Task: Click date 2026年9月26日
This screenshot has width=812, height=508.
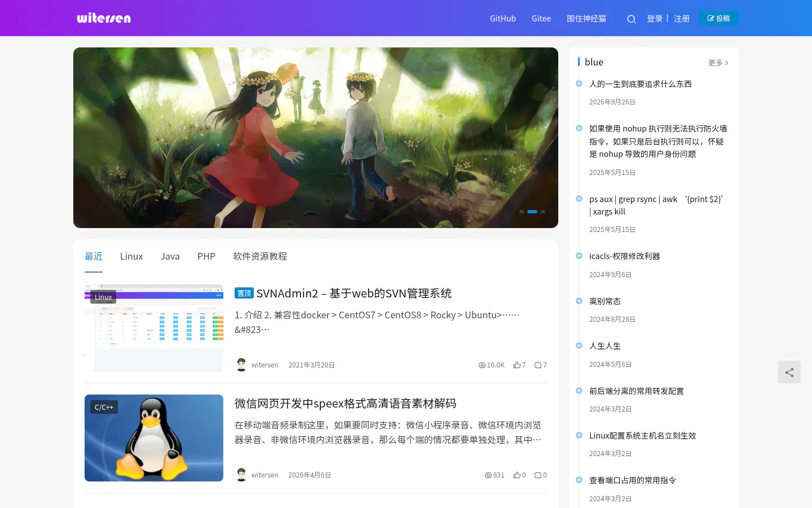Action: click(612, 102)
